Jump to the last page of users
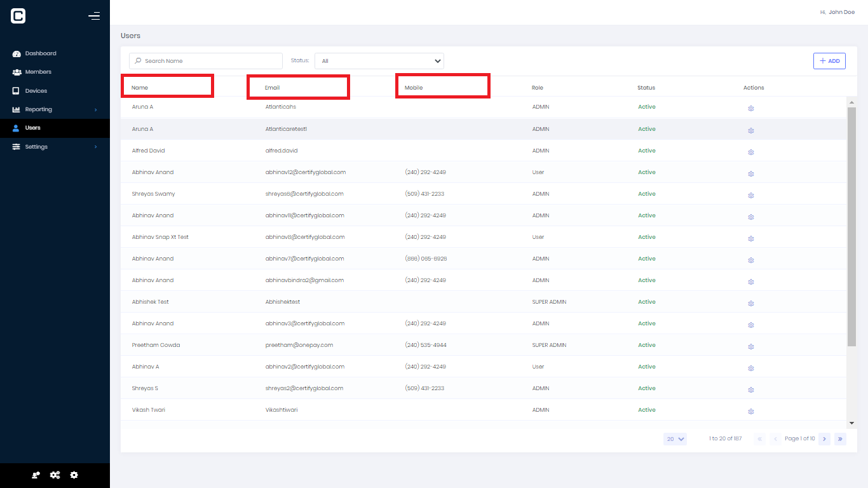The image size is (868, 488). click(x=840, y=439)
